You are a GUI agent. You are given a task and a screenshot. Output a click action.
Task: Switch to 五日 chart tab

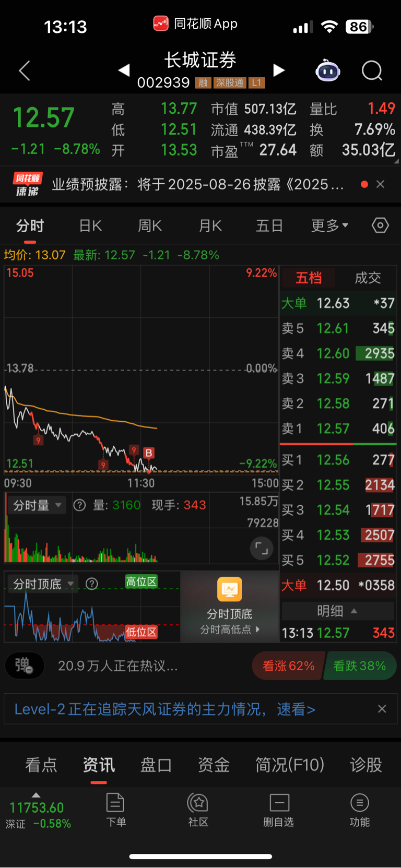[x=269, y=226]
